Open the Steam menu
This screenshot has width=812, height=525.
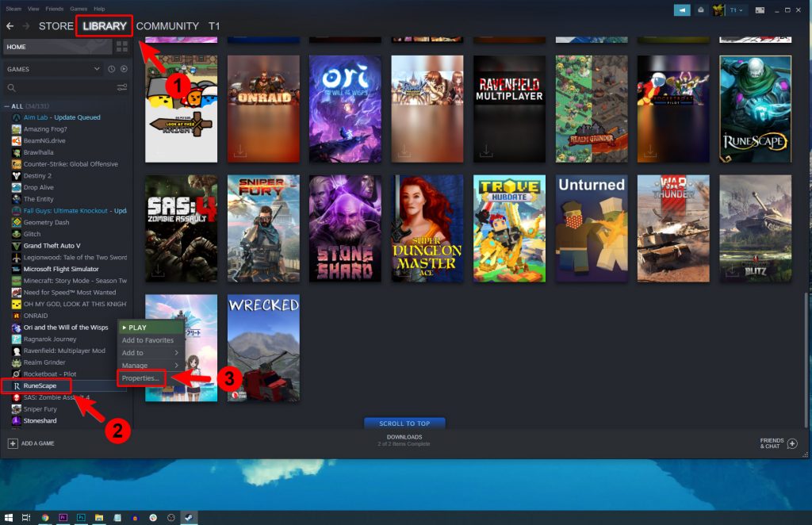click(14, 9)
